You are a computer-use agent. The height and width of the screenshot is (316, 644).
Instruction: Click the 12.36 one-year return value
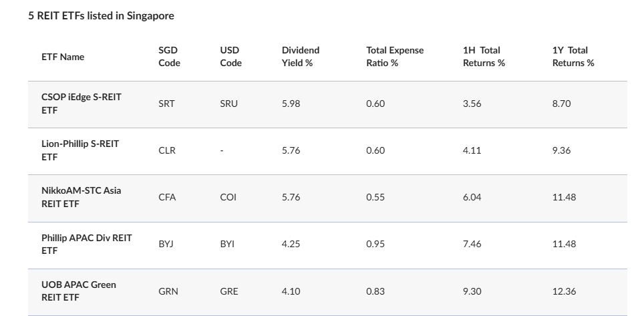[x=564, y=291]
